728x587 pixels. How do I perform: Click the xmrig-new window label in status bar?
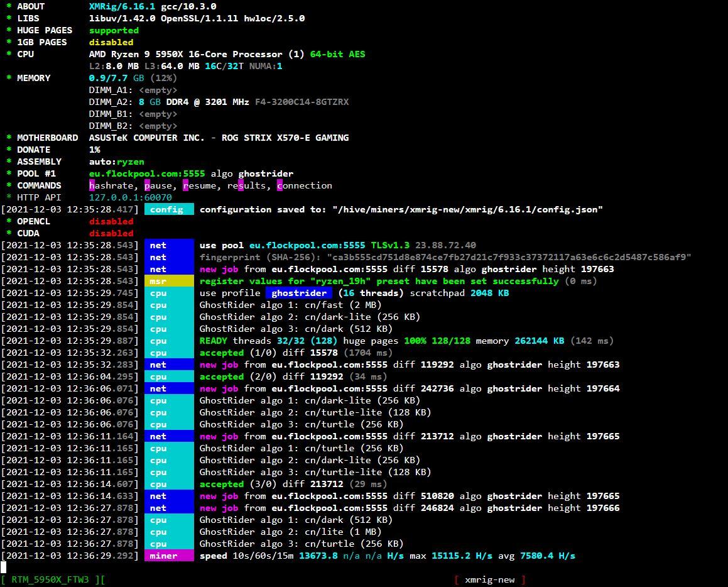pyautogui.click(x=490, y=580)
